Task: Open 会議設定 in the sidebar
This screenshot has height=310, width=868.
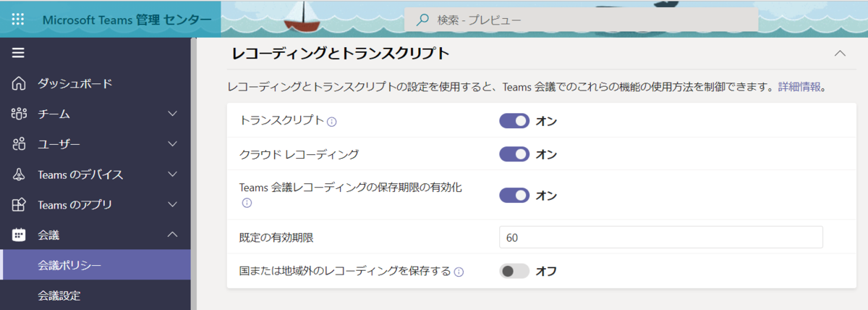Action: pyautogui.click(x=95, y=296)
